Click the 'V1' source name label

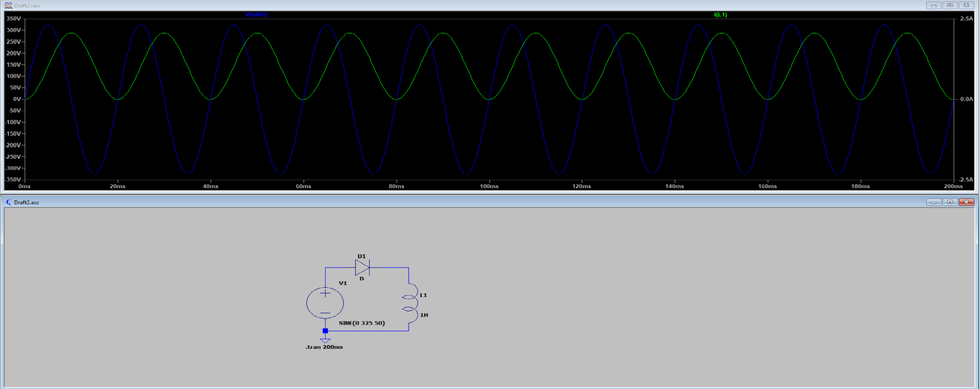(x=343, y=283)
